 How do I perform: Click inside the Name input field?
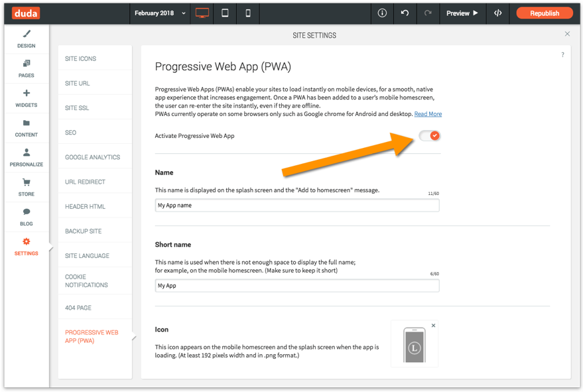pos(296,205)
